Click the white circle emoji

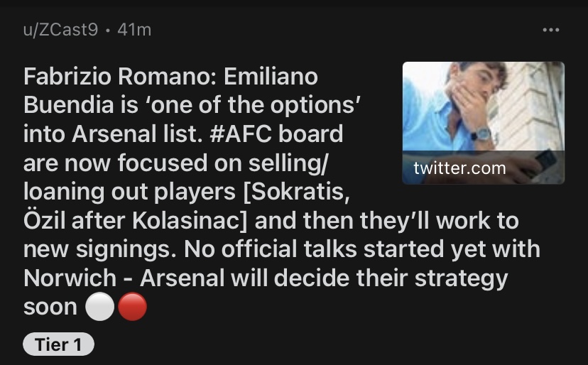point(99,307)
